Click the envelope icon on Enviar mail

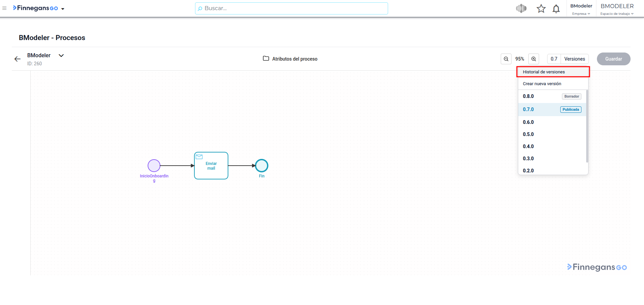click(199, 157)
